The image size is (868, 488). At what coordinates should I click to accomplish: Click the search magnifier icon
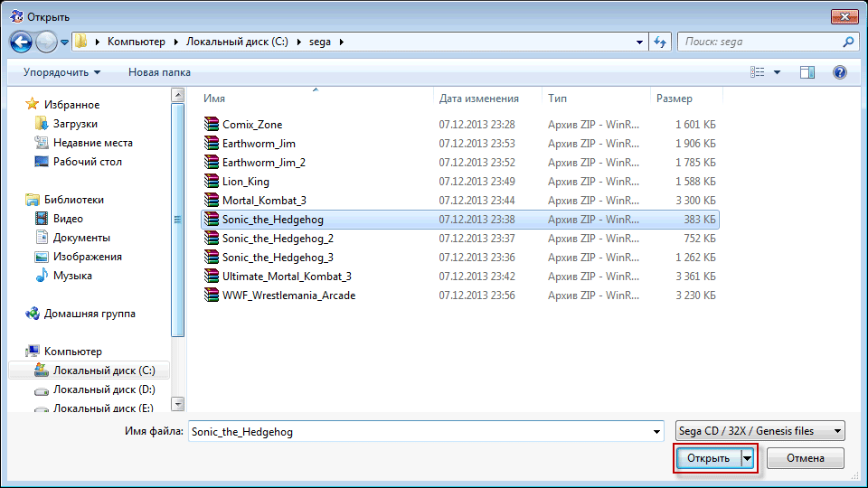(848, 42)
